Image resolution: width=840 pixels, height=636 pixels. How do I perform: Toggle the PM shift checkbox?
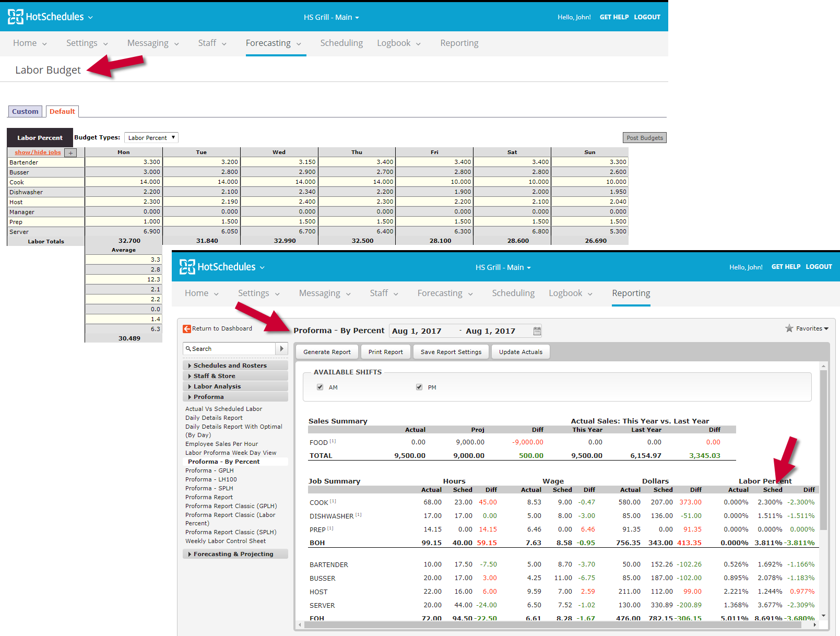pos(419,387)
